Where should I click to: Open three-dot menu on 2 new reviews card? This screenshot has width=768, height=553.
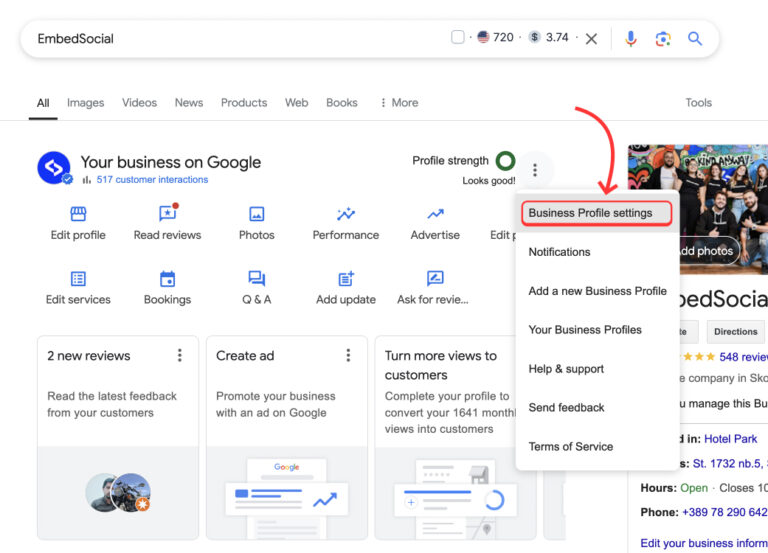pyautogui.click(x=180, y=355)
